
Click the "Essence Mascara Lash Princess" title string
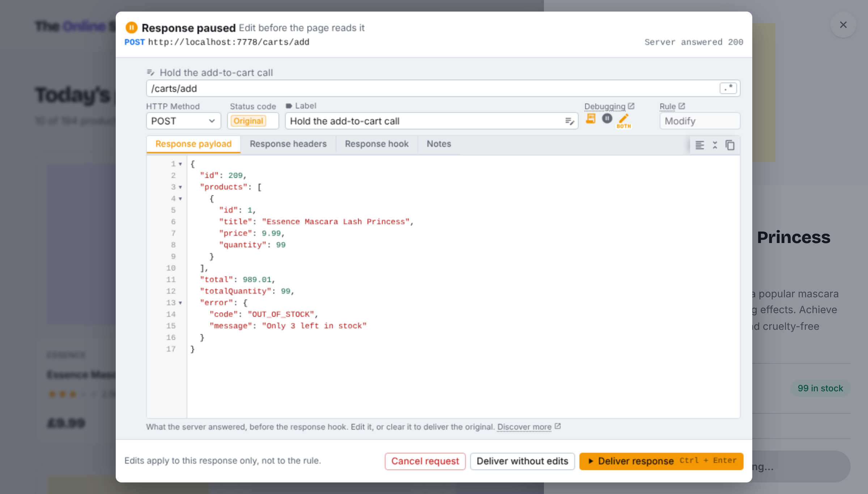point(336,222)
